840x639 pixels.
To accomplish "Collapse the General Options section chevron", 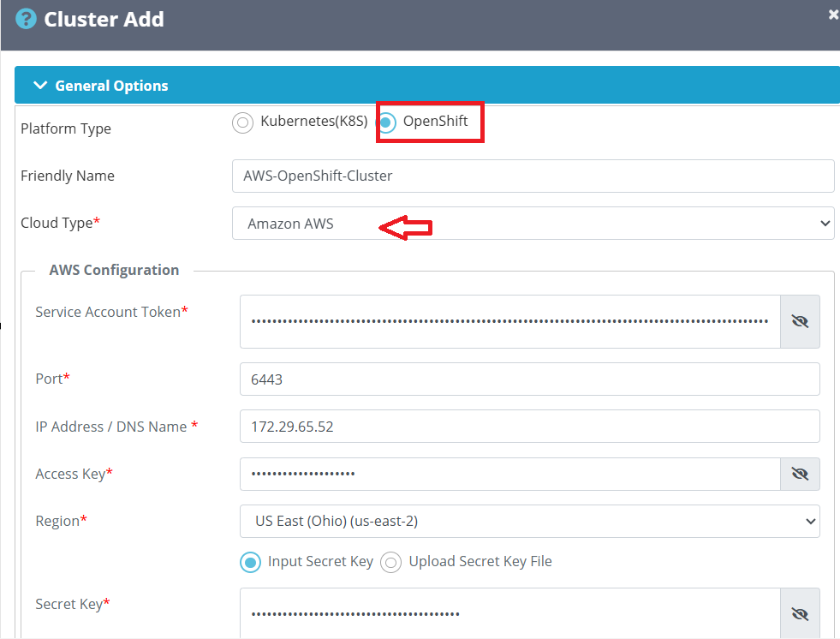I will pyautogui.click(x=40, y=86).
